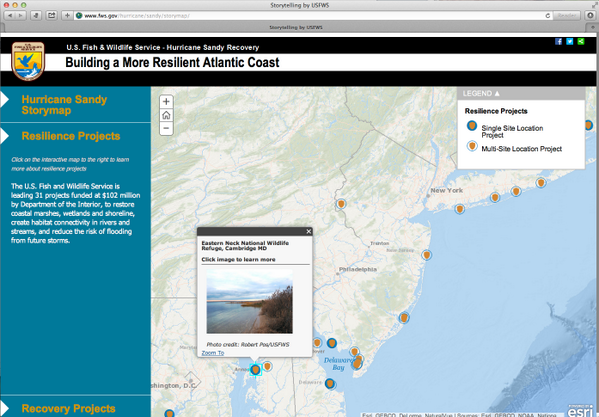
Task: Share page on Facebook
Action: [559, 41]
